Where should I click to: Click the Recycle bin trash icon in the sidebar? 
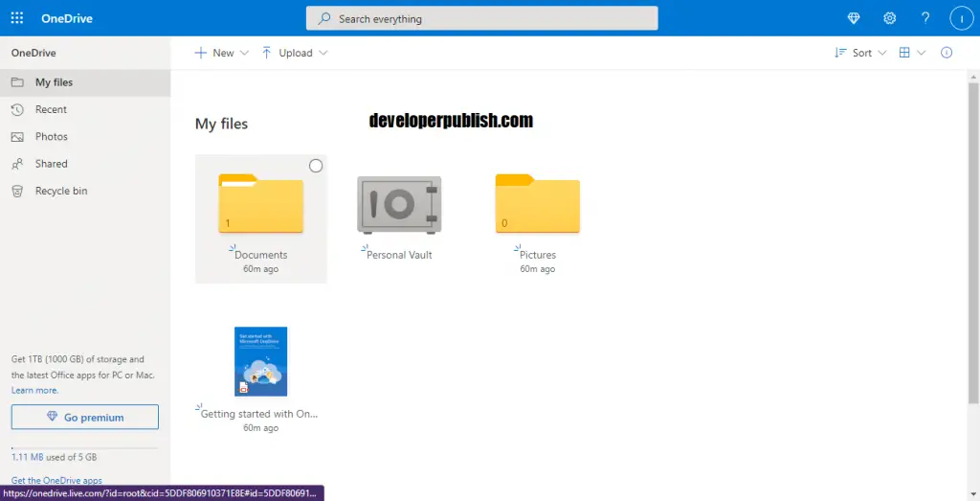point(17,191)
